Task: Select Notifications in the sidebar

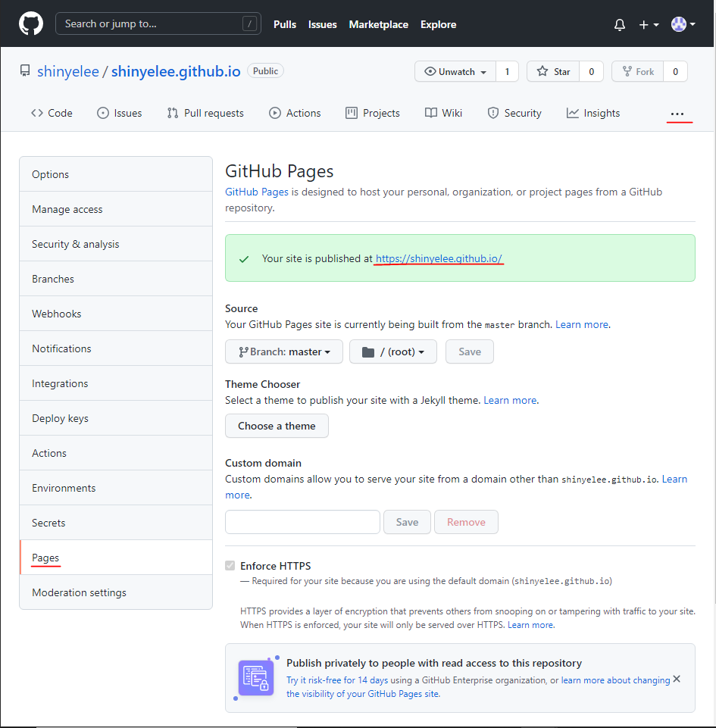Action: tap(116, 348)
